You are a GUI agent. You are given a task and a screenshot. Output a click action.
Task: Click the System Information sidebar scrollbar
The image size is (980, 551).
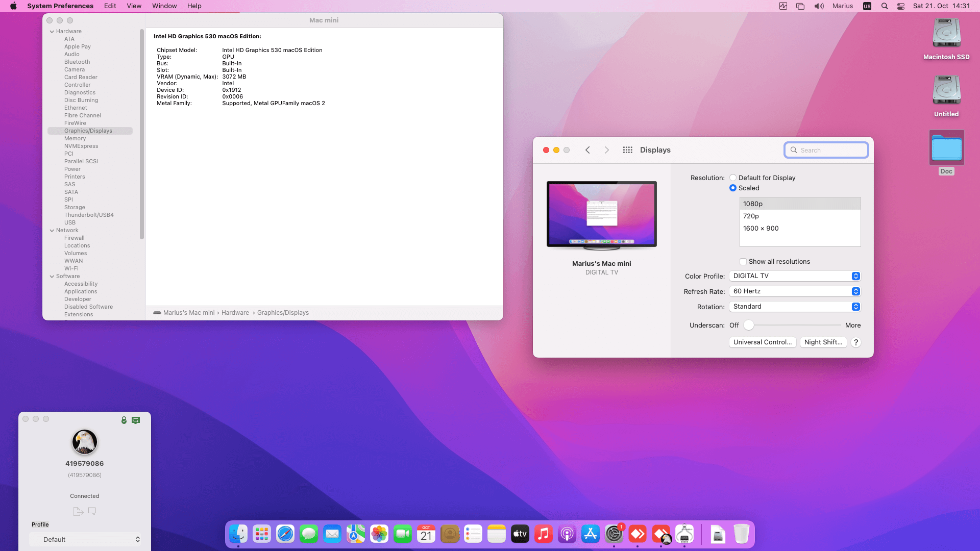142,134
